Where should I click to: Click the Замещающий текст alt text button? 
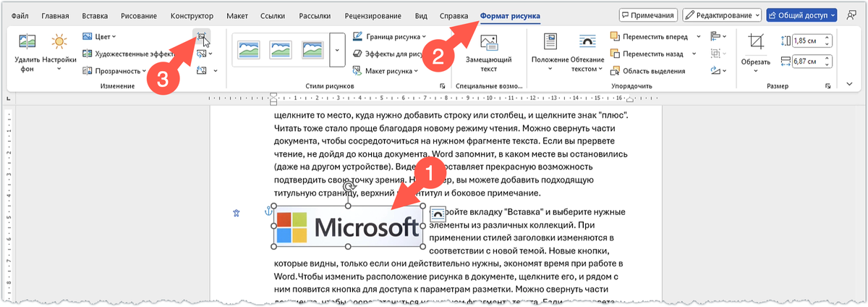coord(489,53)
